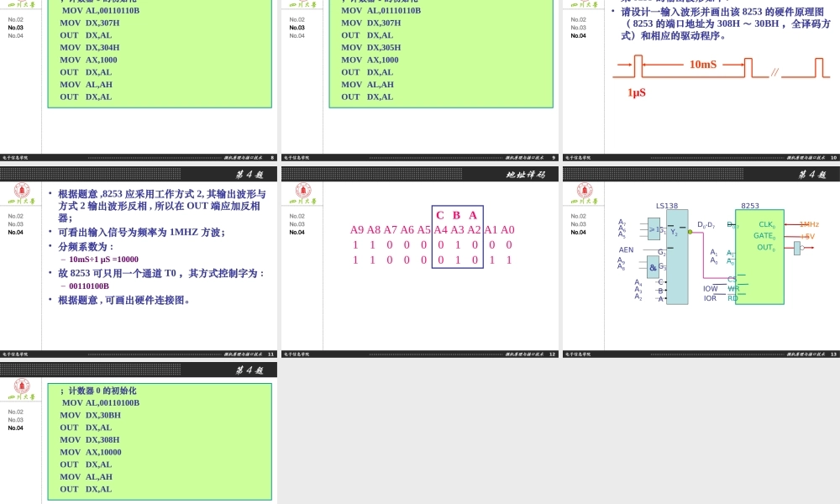The image size is (840, 504).
Task: Click the C B A boxed column header
Action: [x=457, y=215]
